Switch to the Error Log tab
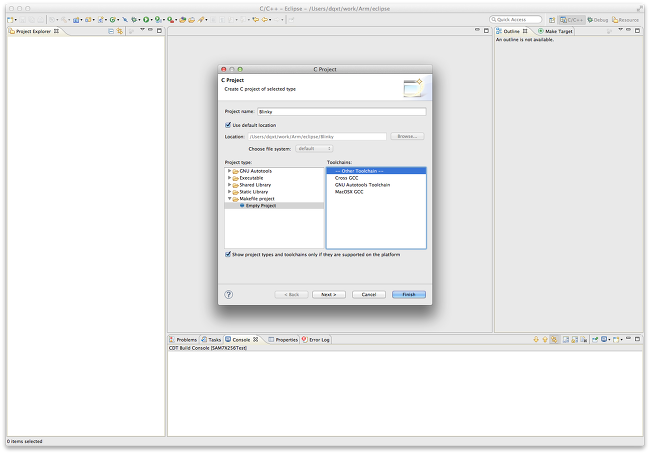Image resolution: width=650 pixels, height=454 pixels. point(315,340)
